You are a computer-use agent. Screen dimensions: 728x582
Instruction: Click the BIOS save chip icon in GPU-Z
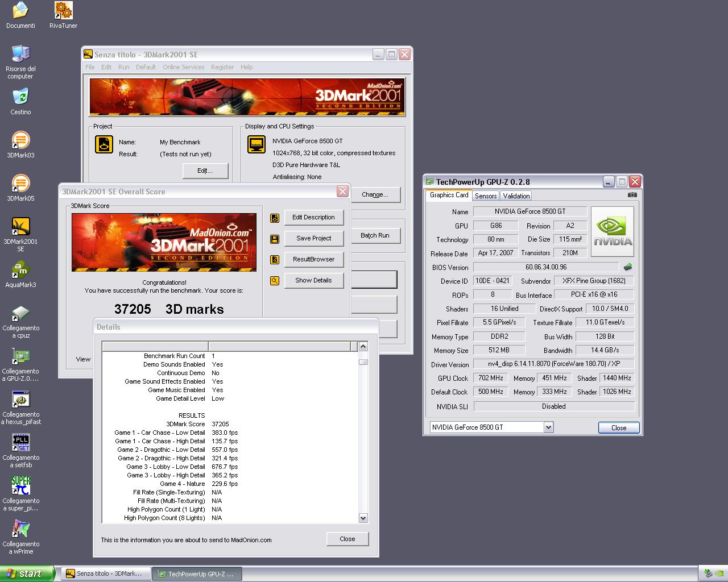pos(627,267)
